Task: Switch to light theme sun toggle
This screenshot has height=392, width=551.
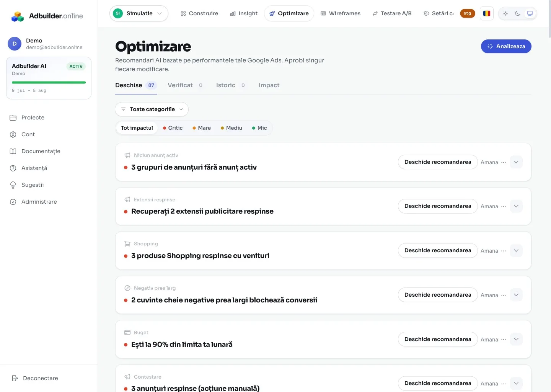Action: click(505, 13)
